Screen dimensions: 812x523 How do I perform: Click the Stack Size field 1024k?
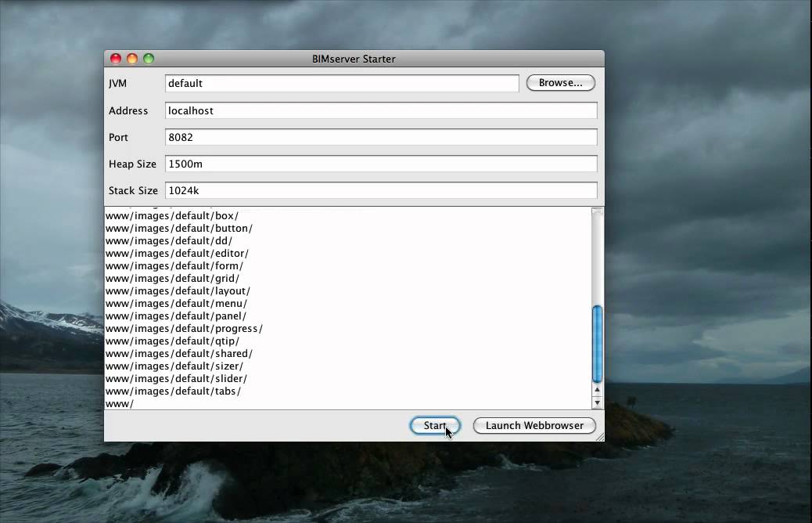tap(381, 190)
